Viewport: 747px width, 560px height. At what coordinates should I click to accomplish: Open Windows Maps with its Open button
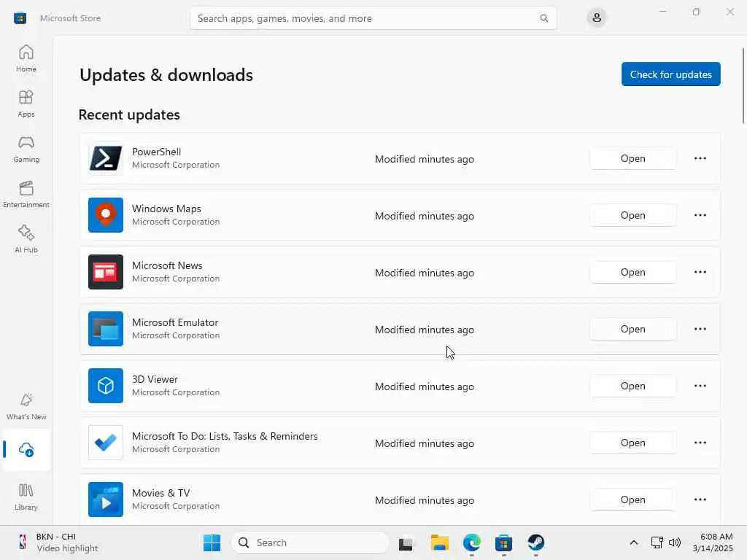[x=632, y=215]
